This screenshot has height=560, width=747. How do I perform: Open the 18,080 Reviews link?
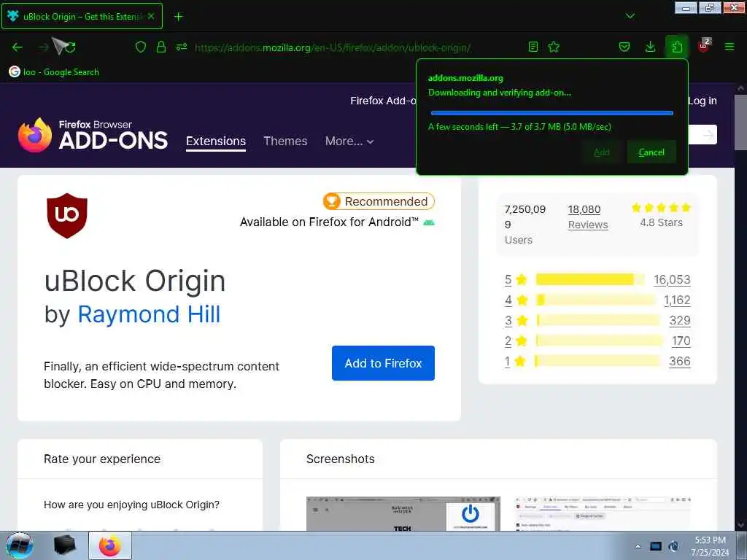[588, 217]
